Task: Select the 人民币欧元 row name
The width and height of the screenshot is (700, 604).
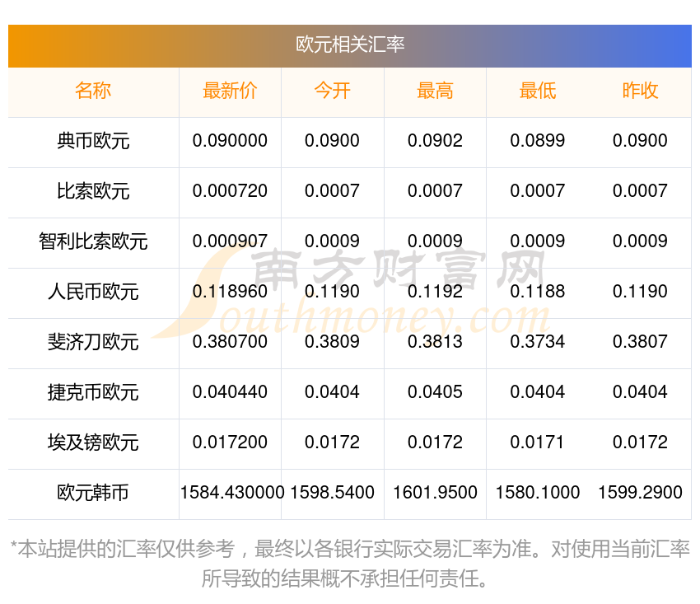Action: pyautogui.click(x=93, y=292)
